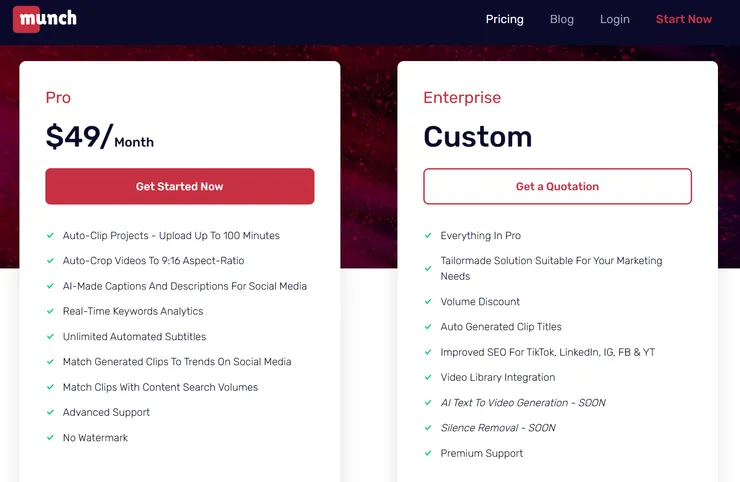
Task: Click the AI Text To Video Generation item
Action: (523, 402)
